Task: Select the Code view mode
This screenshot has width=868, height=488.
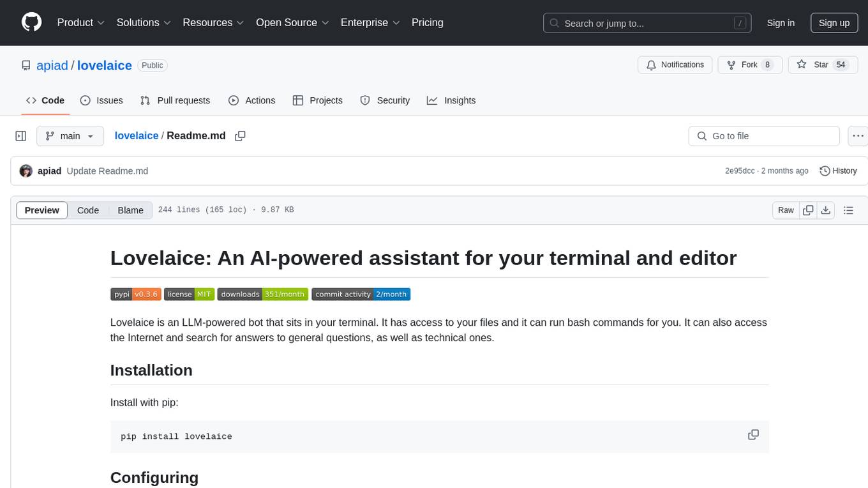Action: point(88,210)
